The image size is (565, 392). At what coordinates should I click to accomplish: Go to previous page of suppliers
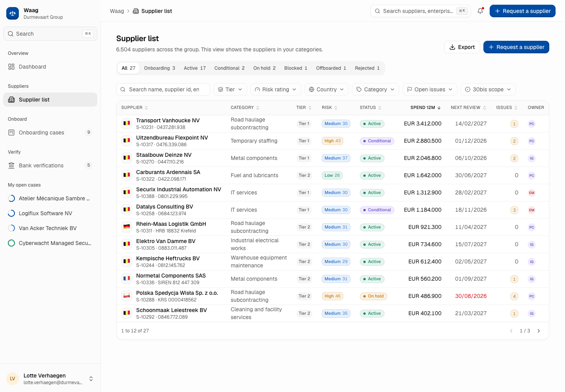pyautogui.click(x=511, y=331)
